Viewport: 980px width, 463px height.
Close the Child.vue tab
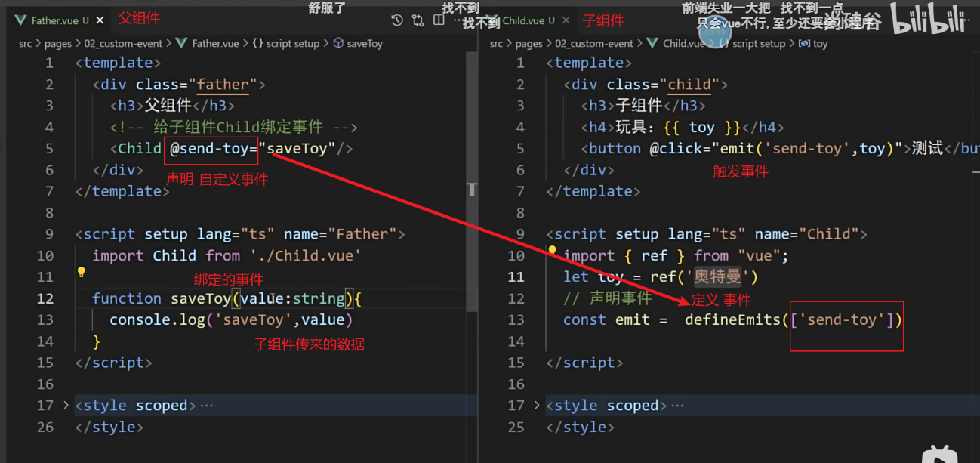pyautogui.click(x=567, y=20)
